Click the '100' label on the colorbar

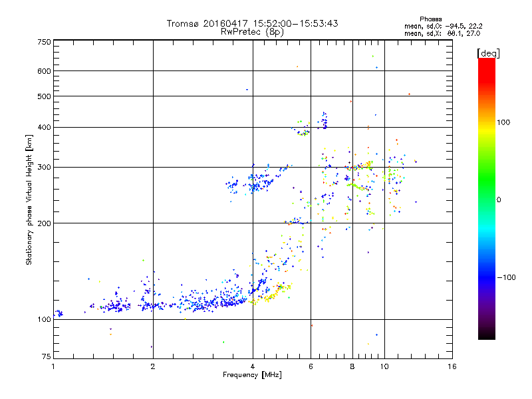coord(503,122)
